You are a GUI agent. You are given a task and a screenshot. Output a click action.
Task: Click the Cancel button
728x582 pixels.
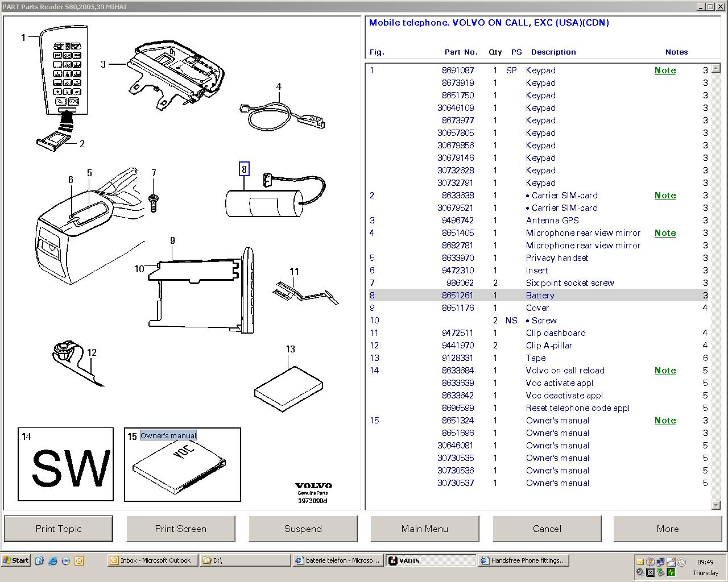point(547,529)
